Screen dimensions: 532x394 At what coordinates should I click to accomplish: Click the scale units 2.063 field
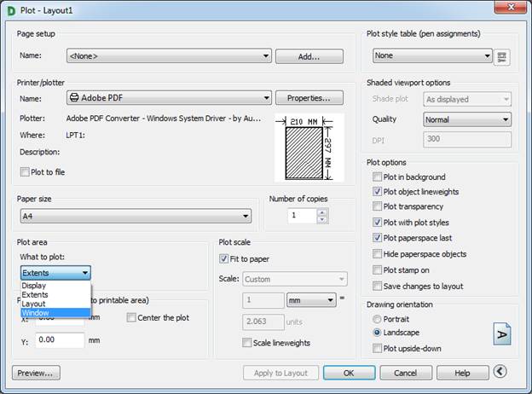(x=263, y=322)
